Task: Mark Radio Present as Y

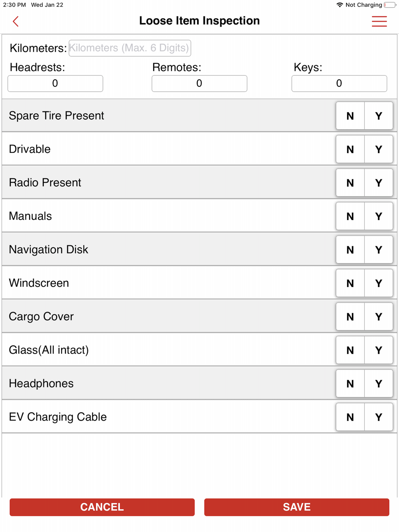Action: pyautogui.click(x=379, y=183)
